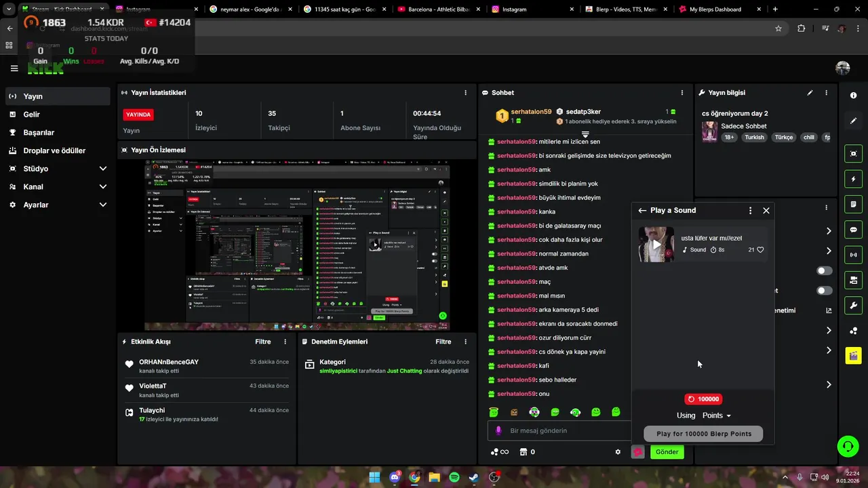
Task: Click the chat bubble icon in right sidebar
Action: [x=854, y=230]
